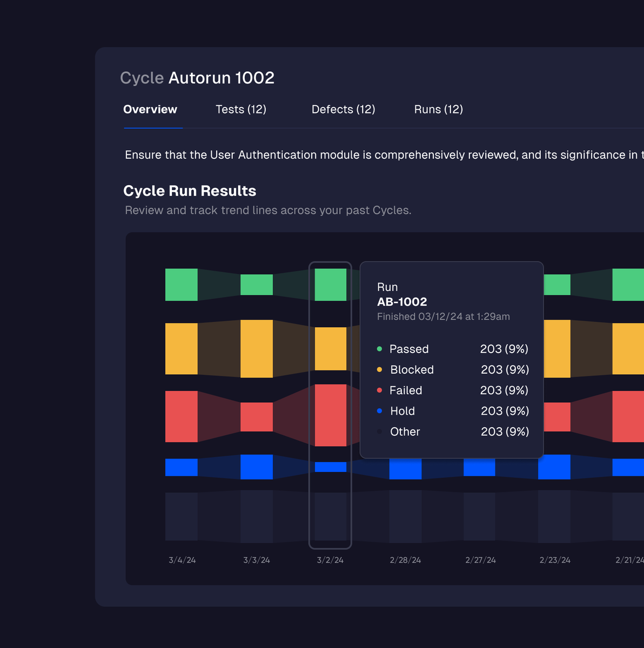The height and width of the screenshot is (648, 644).
Task: Select the 3/4/24 blue hold bar
Action: tap(182, 467)
